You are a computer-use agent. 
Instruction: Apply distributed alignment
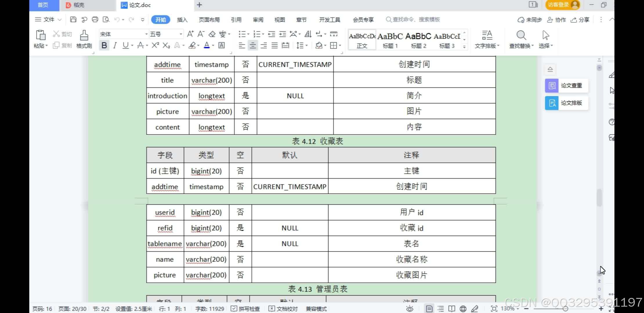286,46
